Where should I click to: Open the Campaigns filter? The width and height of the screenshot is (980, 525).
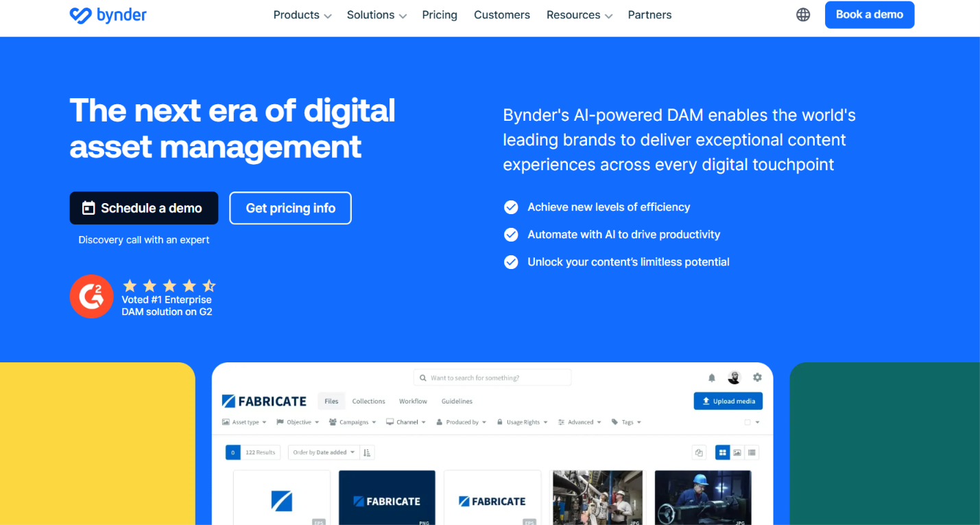(x=353, y=422)
